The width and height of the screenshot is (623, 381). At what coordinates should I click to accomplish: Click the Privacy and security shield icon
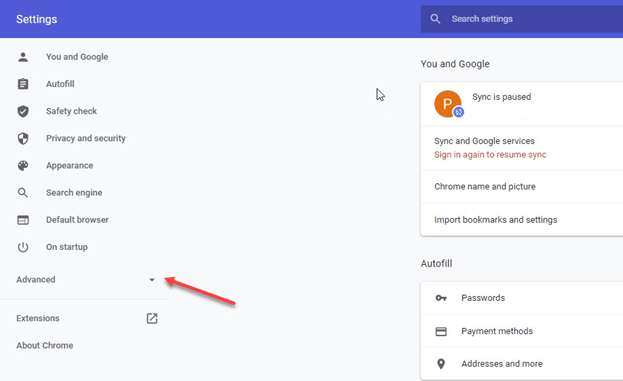(x=23, y=138)
